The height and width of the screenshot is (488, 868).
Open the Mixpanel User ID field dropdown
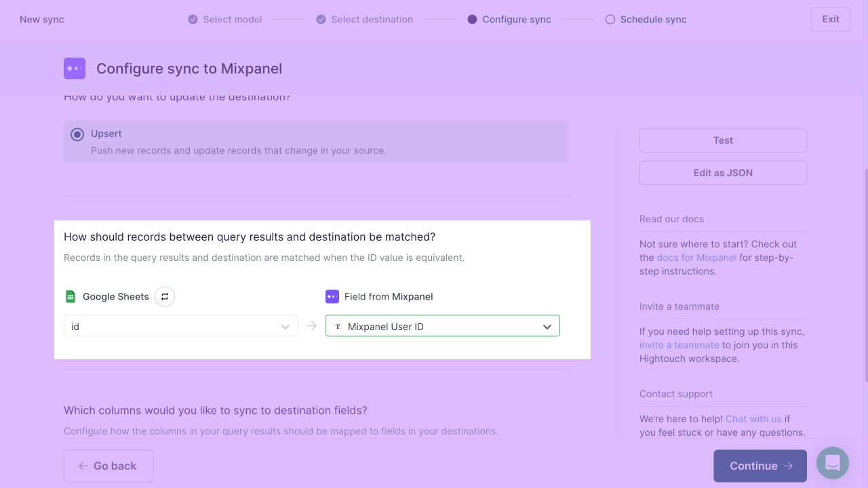point(443,326)
